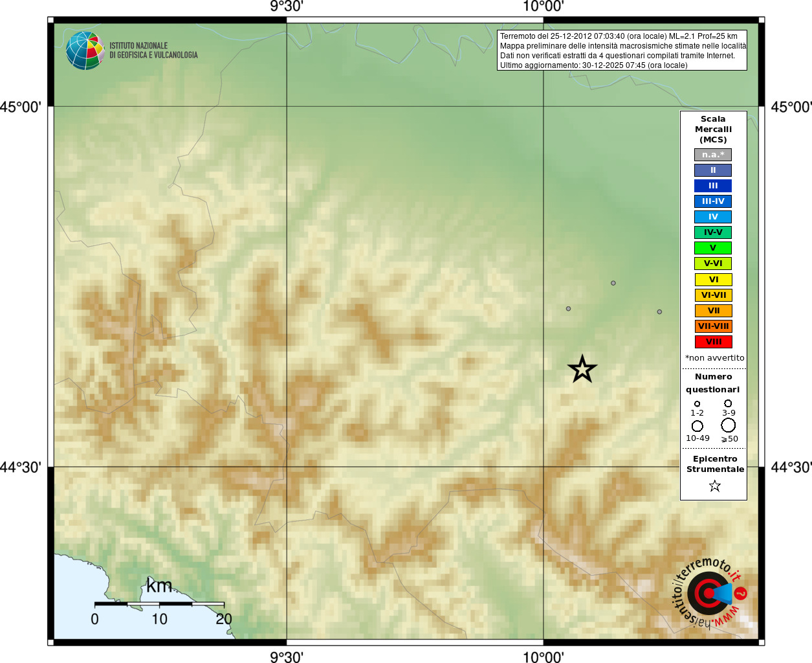
Task: Click the 'Dati non verificati' line
Action: 617,56
